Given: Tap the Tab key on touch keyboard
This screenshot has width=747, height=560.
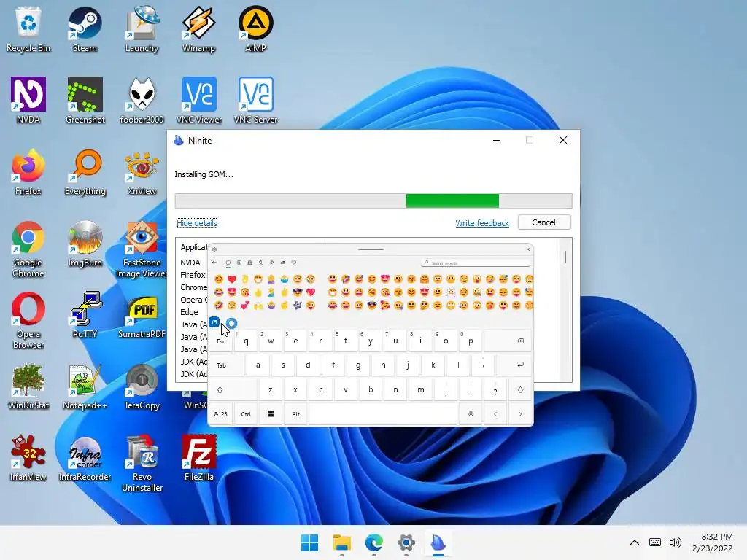Looking at the screenshot, I should tap(227, 365).
